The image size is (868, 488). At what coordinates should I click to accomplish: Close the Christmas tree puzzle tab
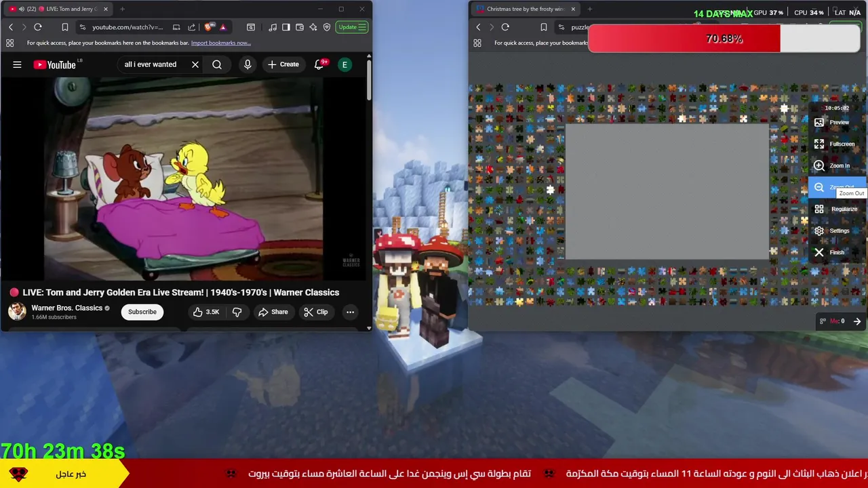[x=573, y=9]
